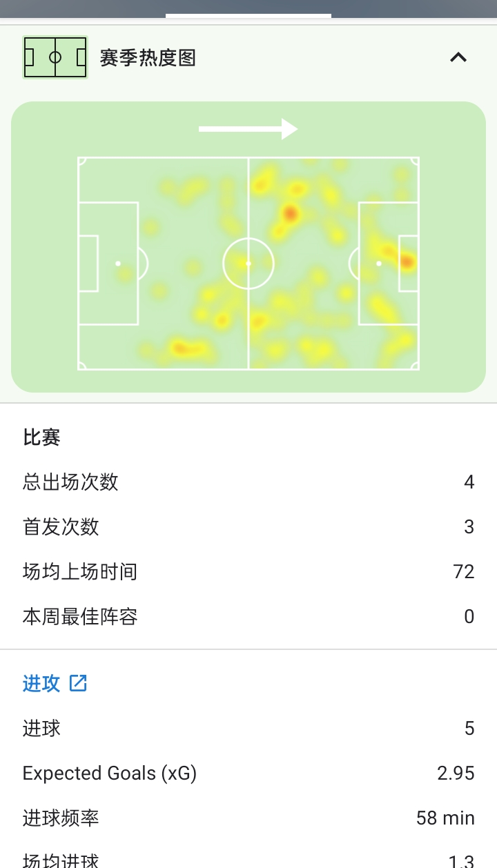Click the external link icon next to 进攻
The width and height of the screenshot is (497, 868).
coord(78,683)
